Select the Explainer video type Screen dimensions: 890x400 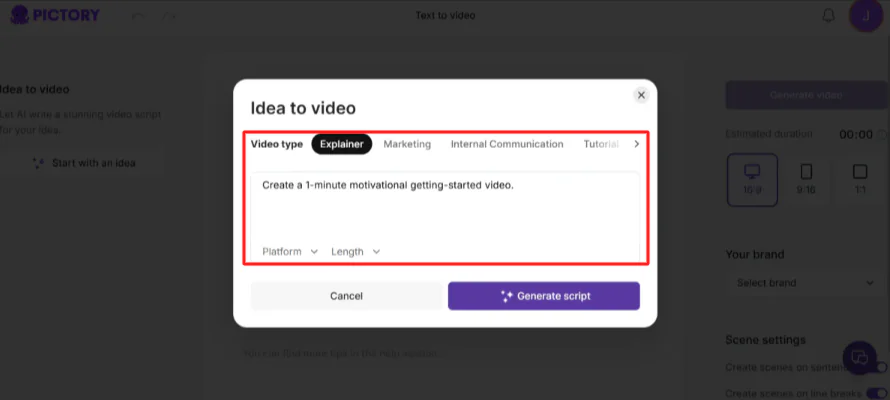click(x=342, y=144)
